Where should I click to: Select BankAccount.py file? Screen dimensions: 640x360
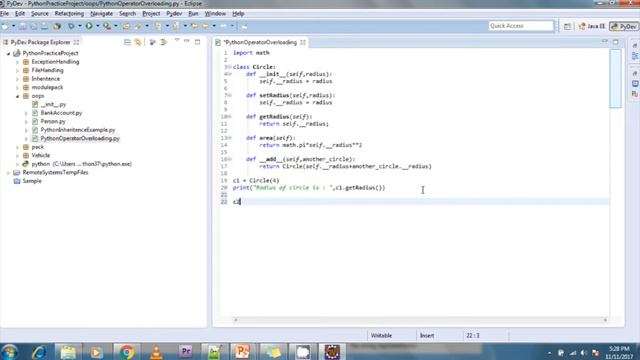click(x=61, y=113)
